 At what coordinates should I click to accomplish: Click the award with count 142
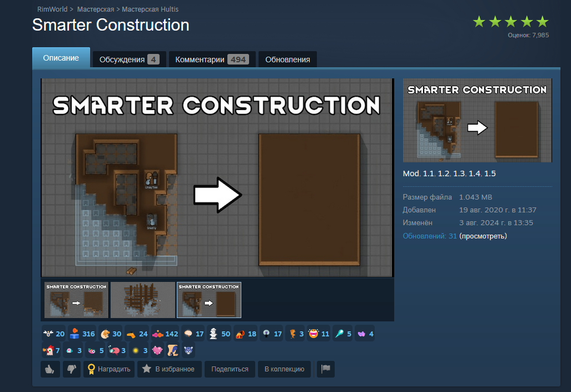pos(165,334)
